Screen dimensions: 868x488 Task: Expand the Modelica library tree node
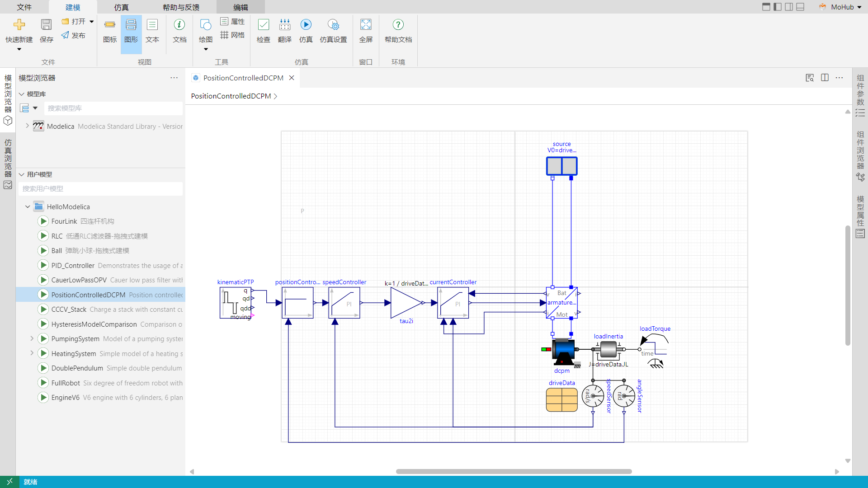(28, 126)
